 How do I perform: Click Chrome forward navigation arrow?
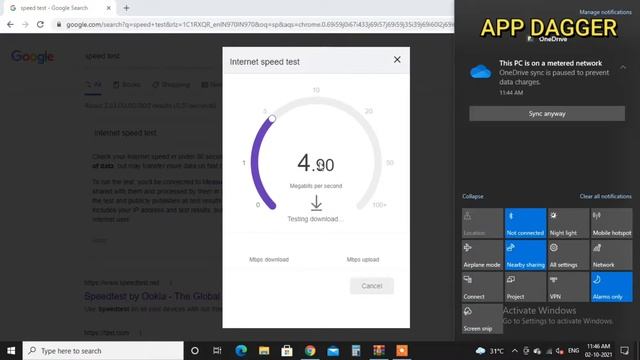25,24
